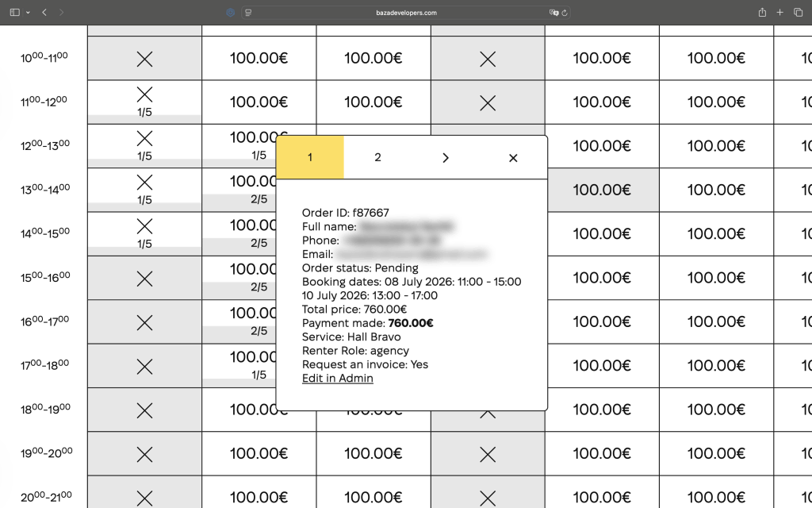Select order tab 1 in the popup
The width and height of the screenshot is (812, 508).
[x=310, y=158]
